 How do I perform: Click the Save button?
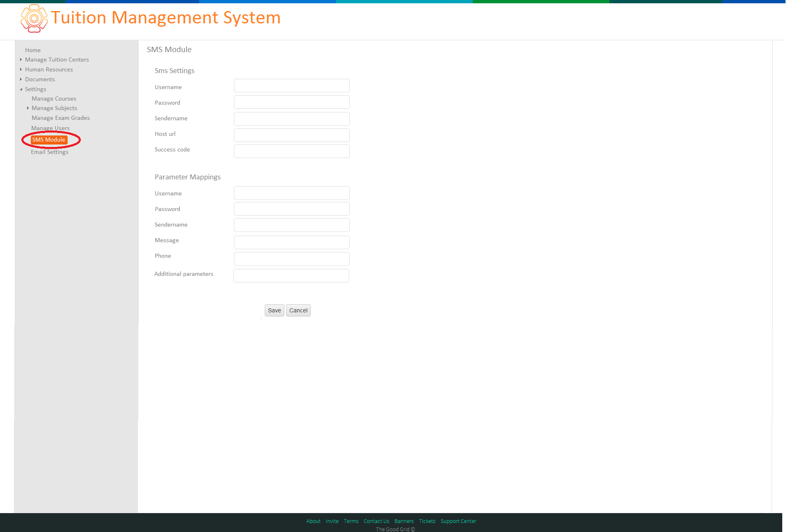(x=274, y=310)
